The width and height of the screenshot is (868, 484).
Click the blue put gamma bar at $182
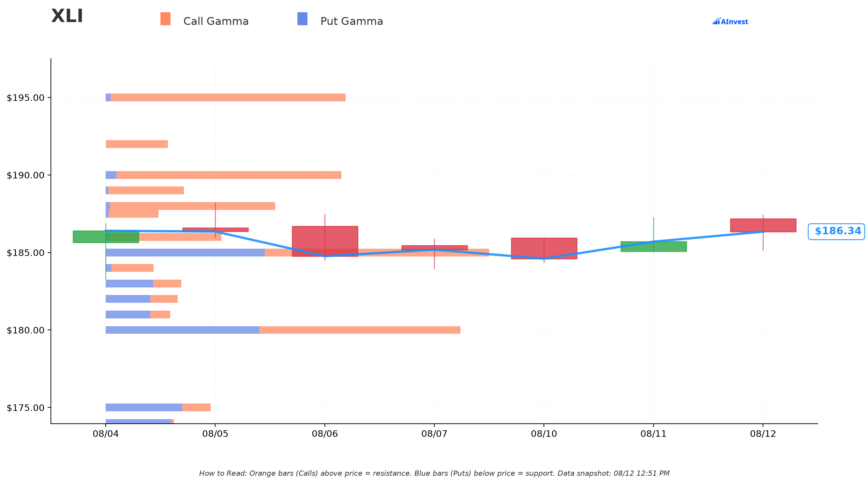(x=128, y=299)
